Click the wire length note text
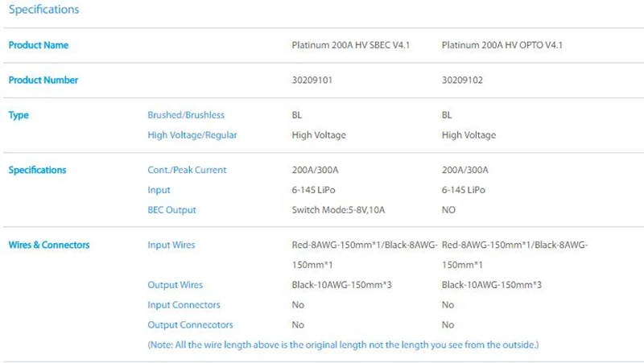The height and width of the screenshot is (363, 644). click(x=343, y=345)
